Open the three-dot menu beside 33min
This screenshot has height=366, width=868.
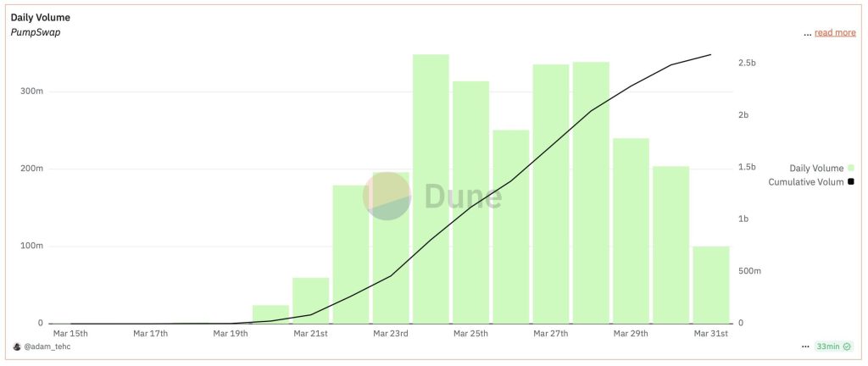click(805, 347)
